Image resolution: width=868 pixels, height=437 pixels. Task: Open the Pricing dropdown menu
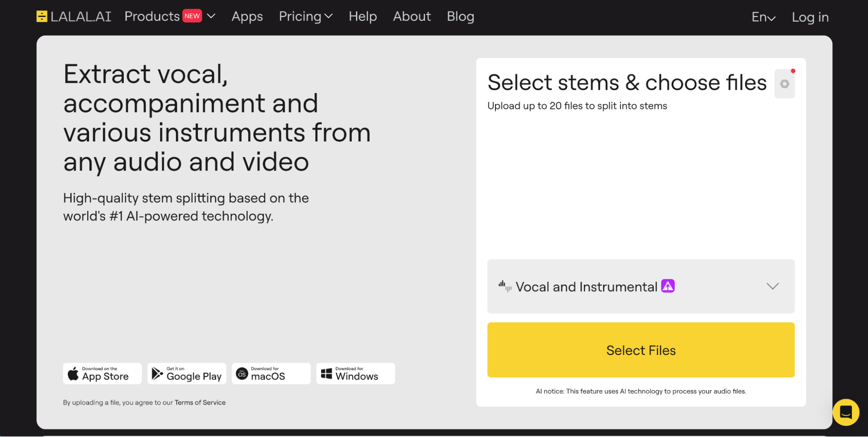(x=305, y=16)
